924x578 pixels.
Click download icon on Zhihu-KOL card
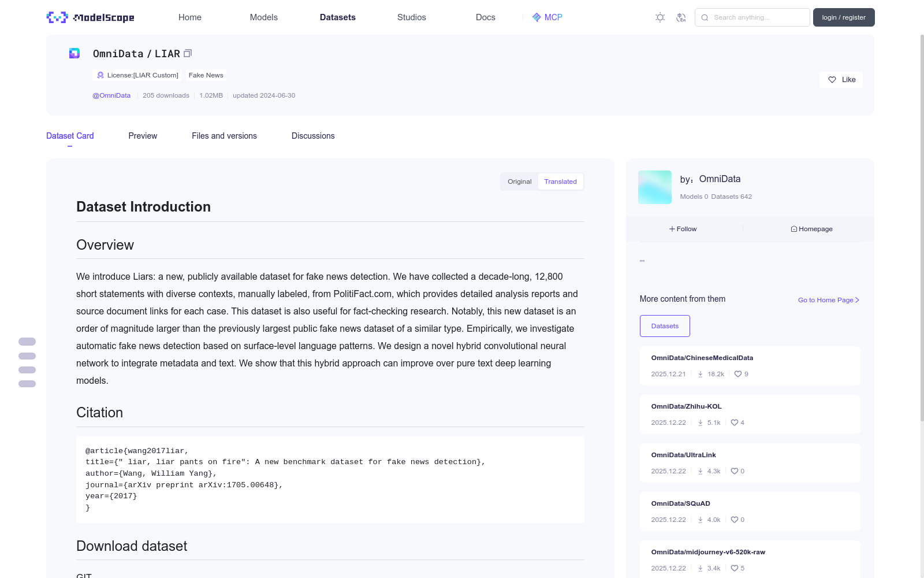(701, 423)
